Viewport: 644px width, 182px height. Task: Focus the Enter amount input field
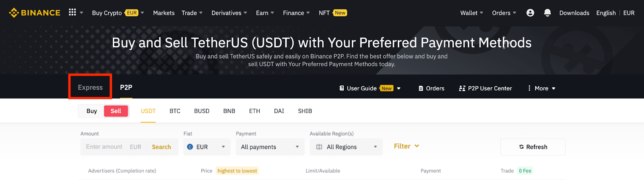pyautogui.click(x=104, y=147)
